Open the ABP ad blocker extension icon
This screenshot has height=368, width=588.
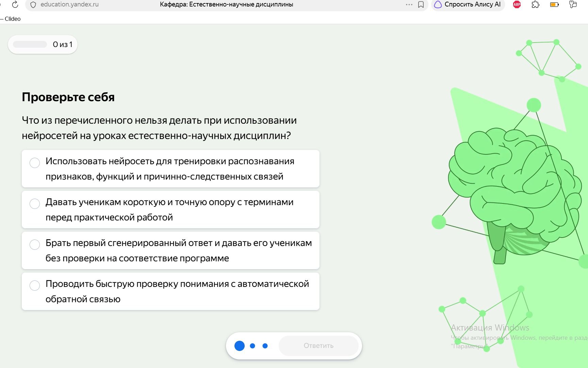click(x=517, y=4)
